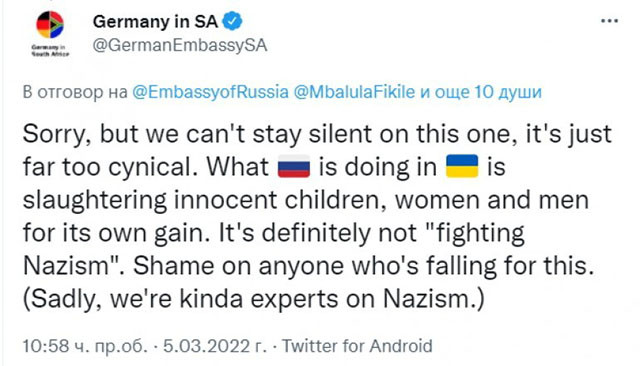Open the Germany in SA display name
Image resolution: width=640 pixels, height=366 pixels.
[x=155, y=22]
